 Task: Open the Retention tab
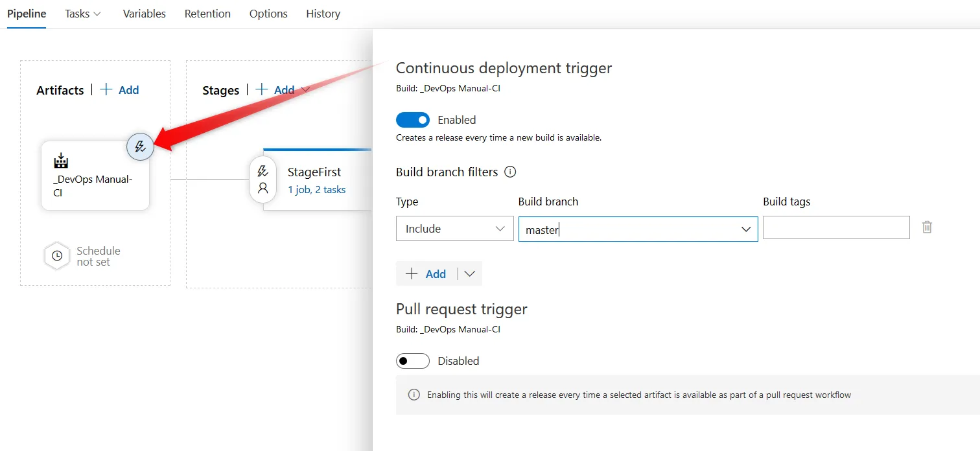tap(207, 14)
